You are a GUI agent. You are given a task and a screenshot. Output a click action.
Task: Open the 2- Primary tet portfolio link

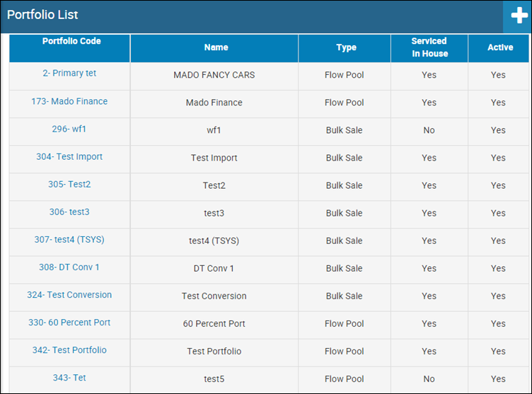69,74
